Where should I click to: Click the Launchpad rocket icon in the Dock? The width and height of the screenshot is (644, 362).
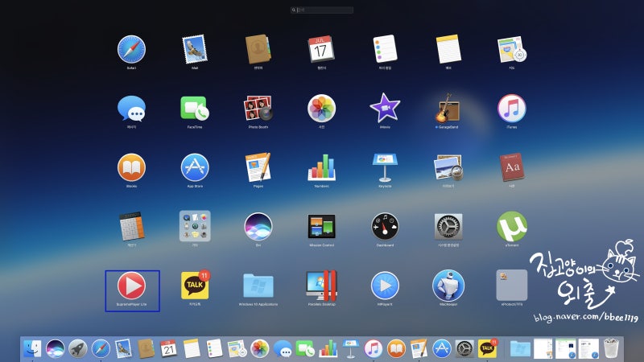[77, 349]
